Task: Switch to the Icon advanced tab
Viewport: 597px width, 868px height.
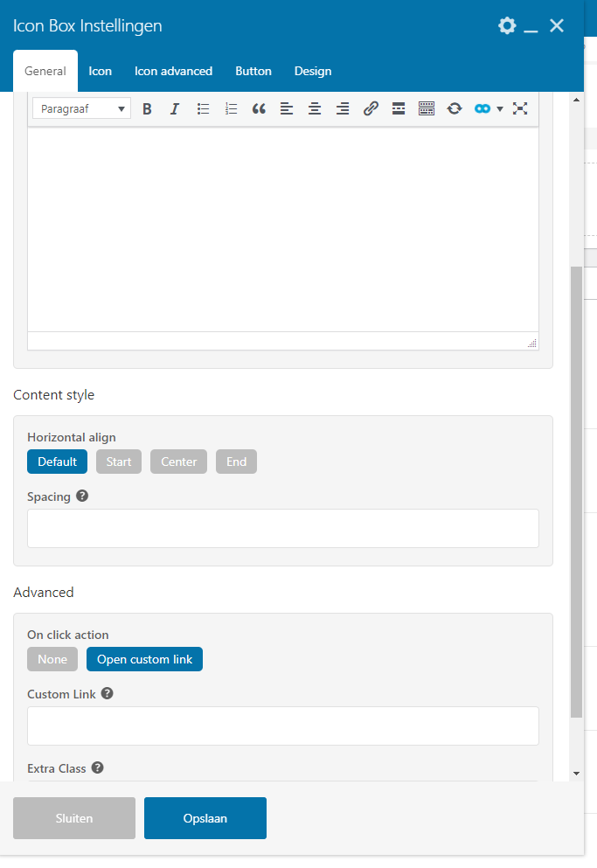Action: click(x=173, y=71)
